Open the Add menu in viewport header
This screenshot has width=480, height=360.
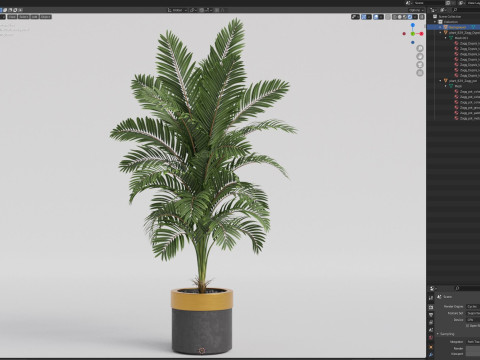coord(35,17)
